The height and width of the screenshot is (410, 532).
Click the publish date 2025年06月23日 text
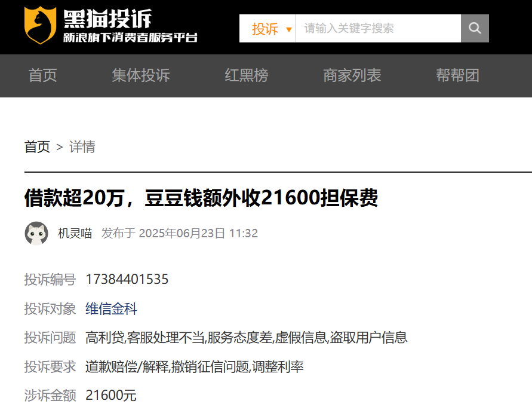click(x=182, y=233)
